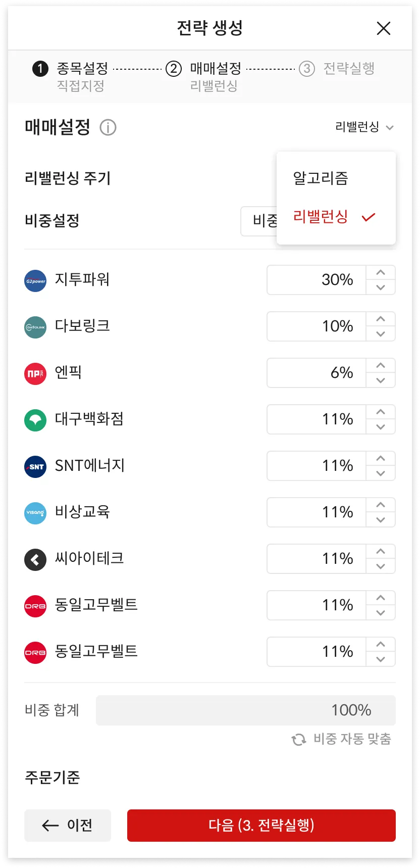Click the 다보링크 stock logo
420x868 pixels.
pyautogui.click(x=35, y=327)
